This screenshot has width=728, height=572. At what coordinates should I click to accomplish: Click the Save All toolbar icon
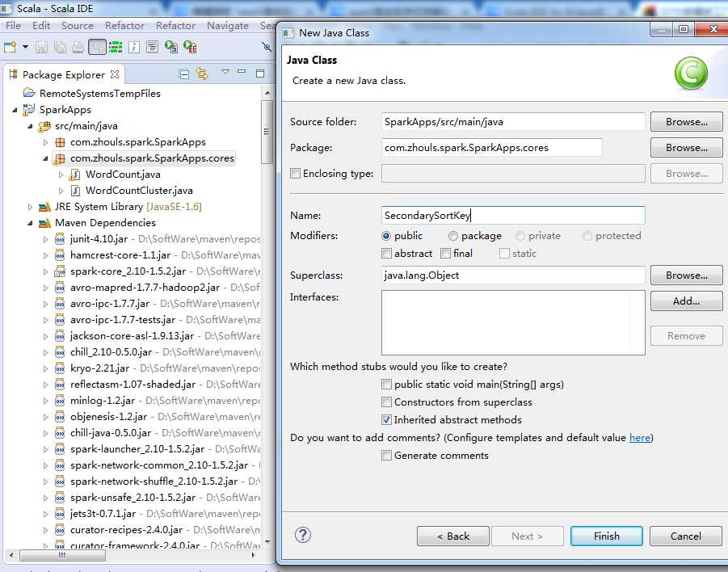coord(60,47)
